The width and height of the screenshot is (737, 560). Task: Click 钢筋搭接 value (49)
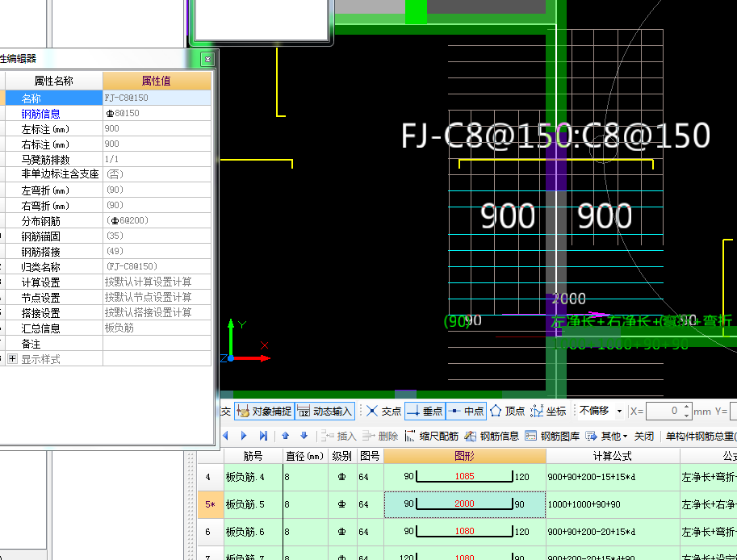(157, 251)
